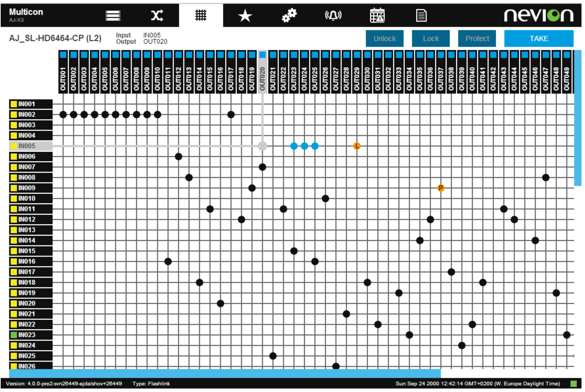
Task: Open the alarms view
Action: (x=333, y=15)
